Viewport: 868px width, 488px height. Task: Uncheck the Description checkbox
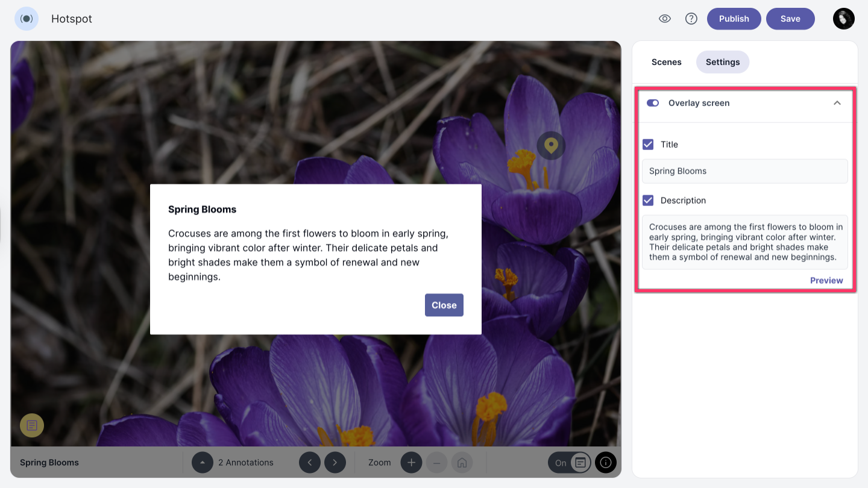pyautogui.click(x=648, y=201)
